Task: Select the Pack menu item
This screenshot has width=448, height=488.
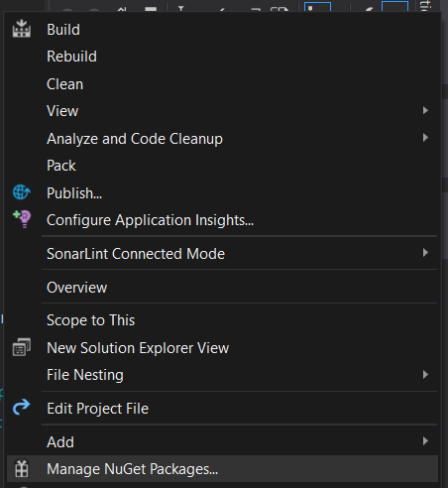Action: coord(61,166)
